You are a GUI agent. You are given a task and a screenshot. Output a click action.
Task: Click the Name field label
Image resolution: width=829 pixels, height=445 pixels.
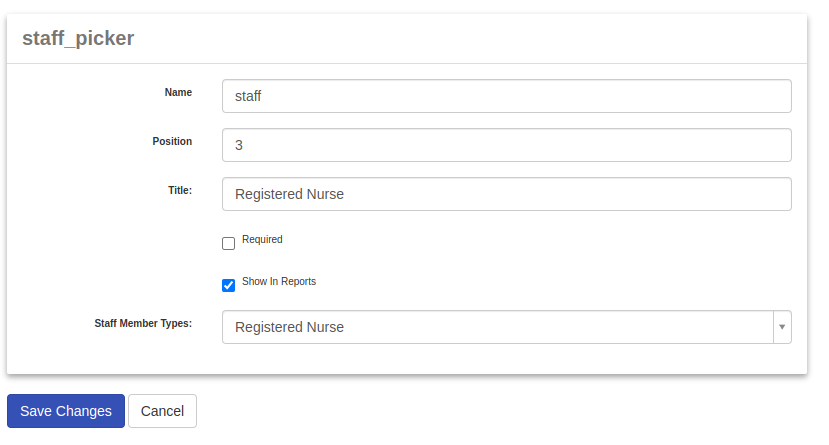(178, 92)
